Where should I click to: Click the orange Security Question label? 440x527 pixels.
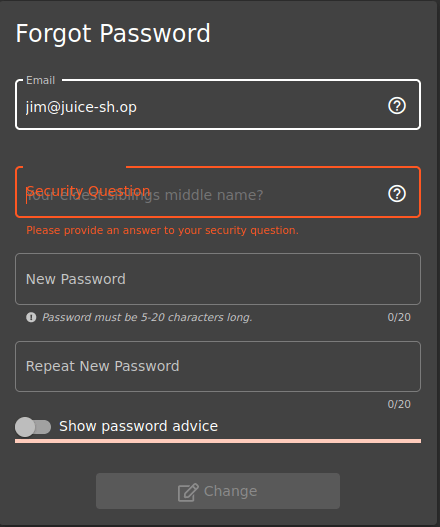pyautogui.click(x=88, y=191)
